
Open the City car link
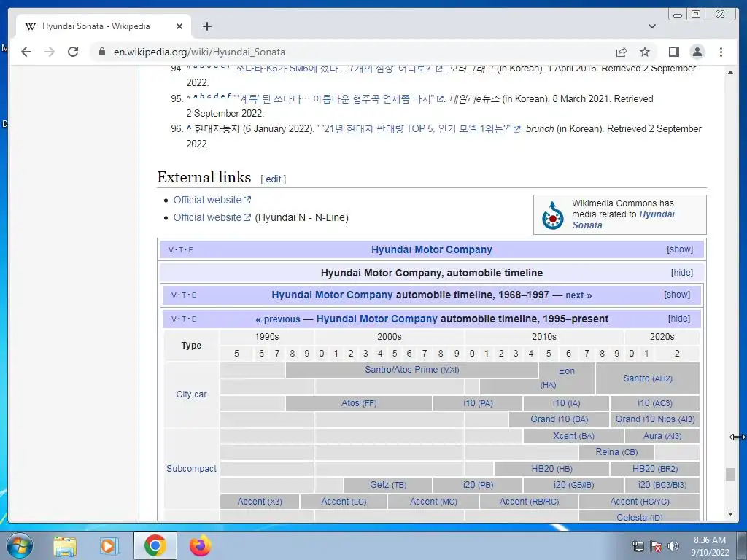click(x=191, y=394)
